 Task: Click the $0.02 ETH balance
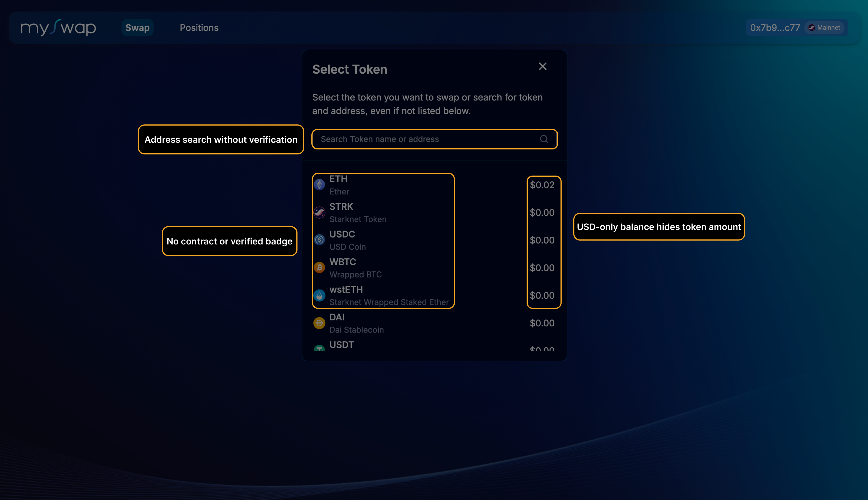click(542, 185)
